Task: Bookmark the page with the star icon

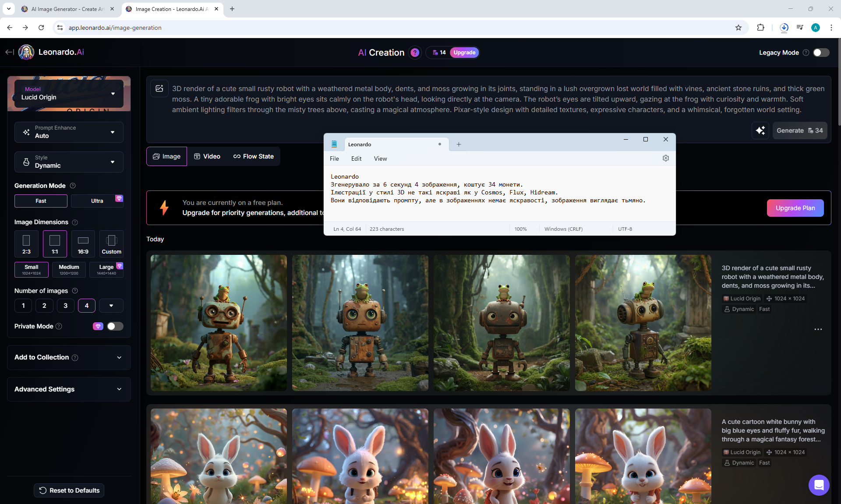Action: pyautogui.click(x=739, y=28)
